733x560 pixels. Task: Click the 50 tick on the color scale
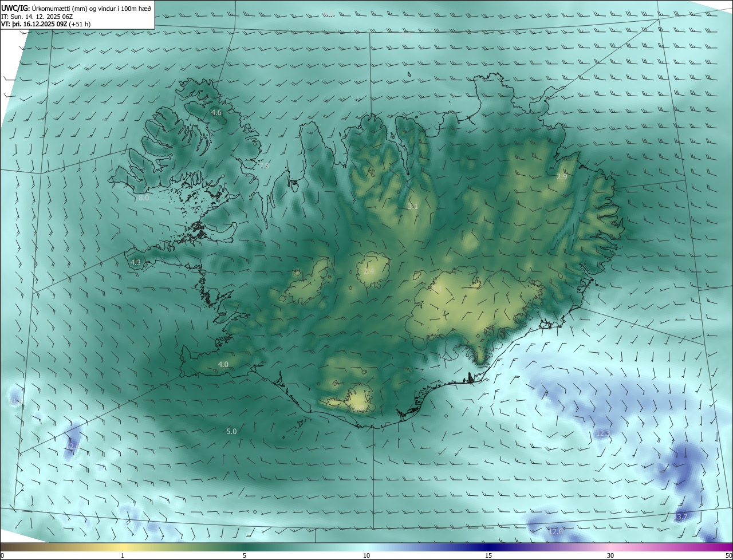pos(728,555)
